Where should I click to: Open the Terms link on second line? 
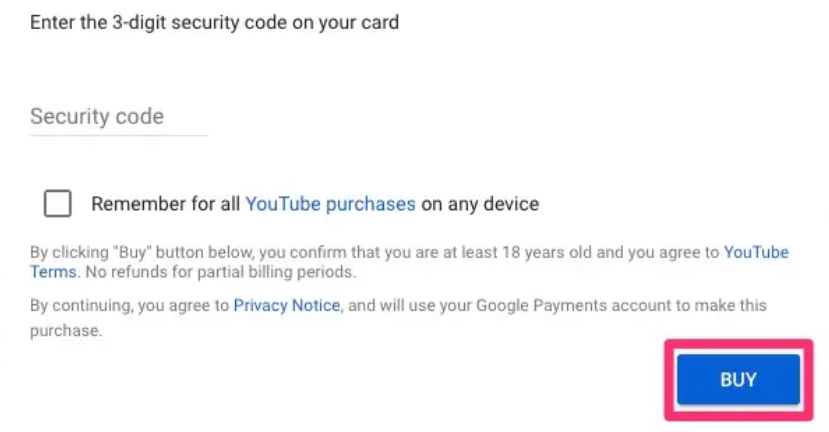tap(53, 272)
